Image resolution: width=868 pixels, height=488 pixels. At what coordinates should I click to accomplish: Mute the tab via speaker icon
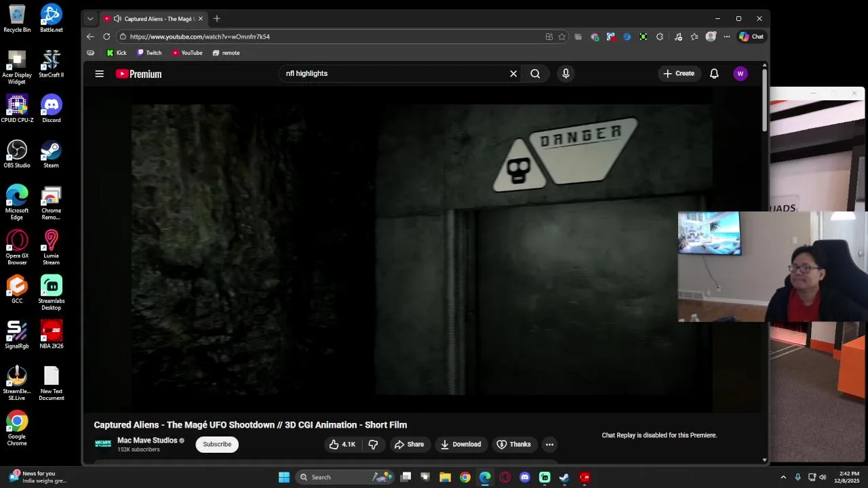(117, 19)
